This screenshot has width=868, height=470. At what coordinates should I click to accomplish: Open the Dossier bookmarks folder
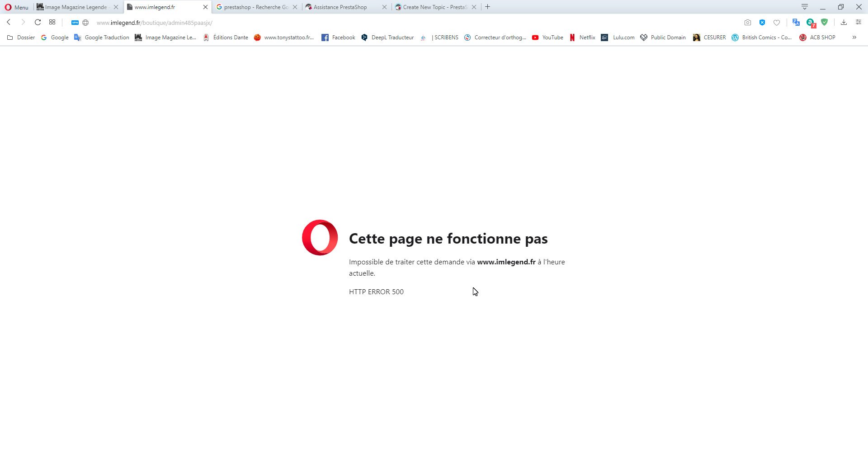[x=21, y=38]
